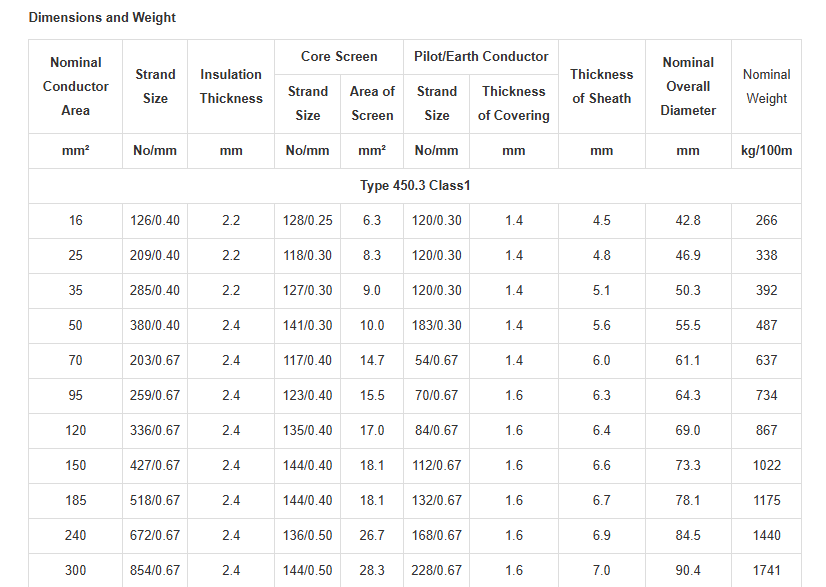Select the '1440' weight cell
The height and width of the screenshot is (587, 826).
tap(766, 535)
